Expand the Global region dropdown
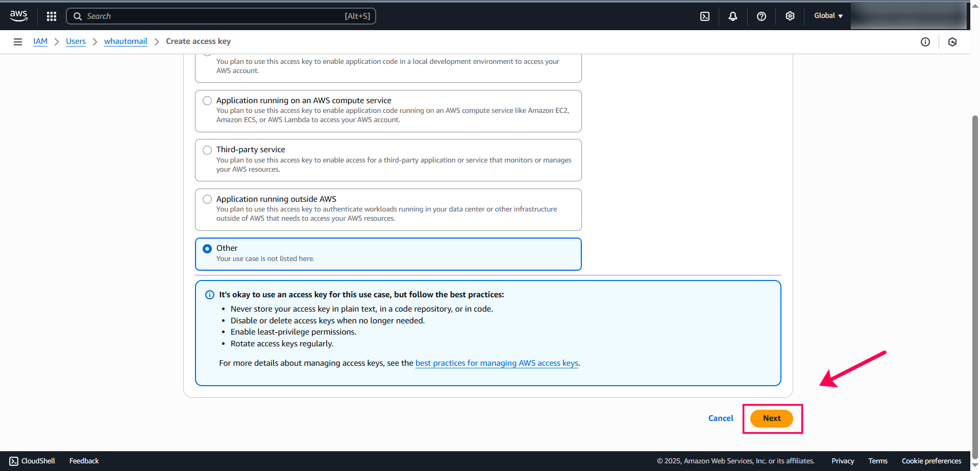 (x=828, y=16)
